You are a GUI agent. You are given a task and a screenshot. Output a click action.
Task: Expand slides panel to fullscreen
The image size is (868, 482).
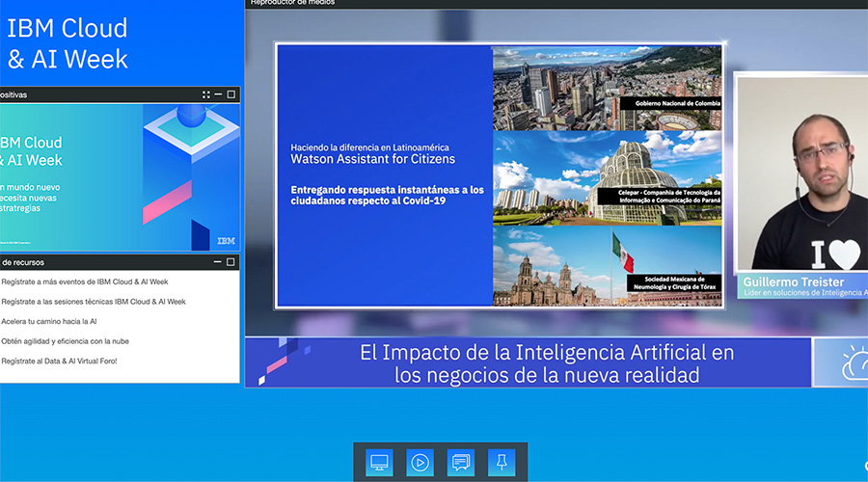pyautogui.click(x=206, y=94)
